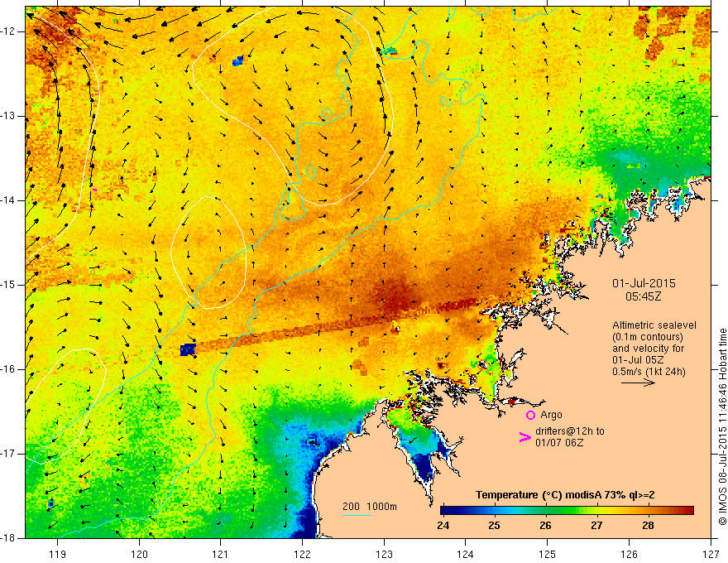
Task: Click the longitude axis label 121
Action: [x=221, y=554]
